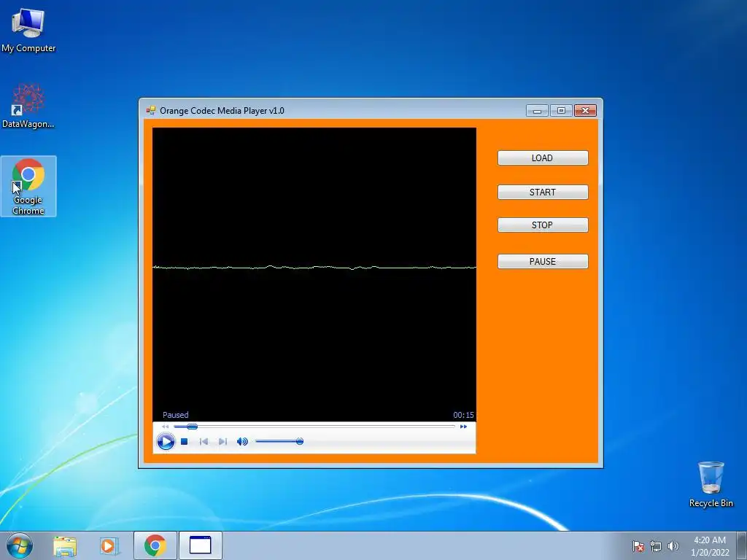Click the seek bar position thumb
This screenshot has height=560, width=747.
(x=192, y=427)
